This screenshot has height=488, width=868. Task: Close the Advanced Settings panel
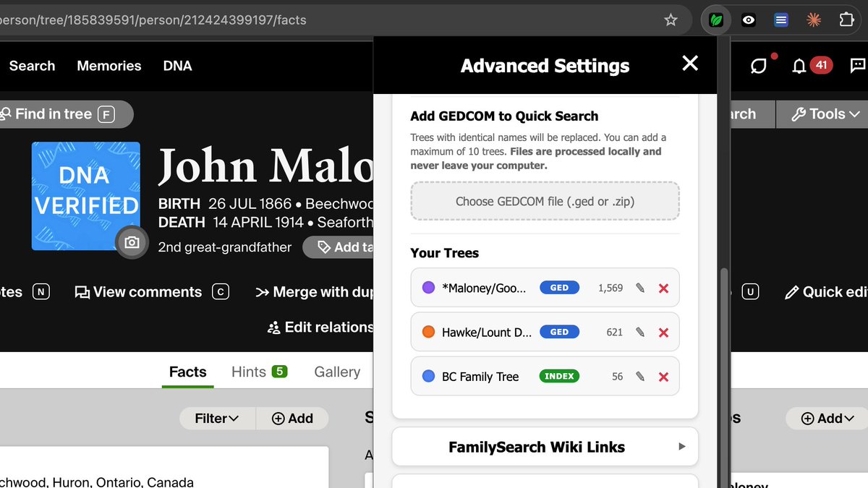click(690, 64)
